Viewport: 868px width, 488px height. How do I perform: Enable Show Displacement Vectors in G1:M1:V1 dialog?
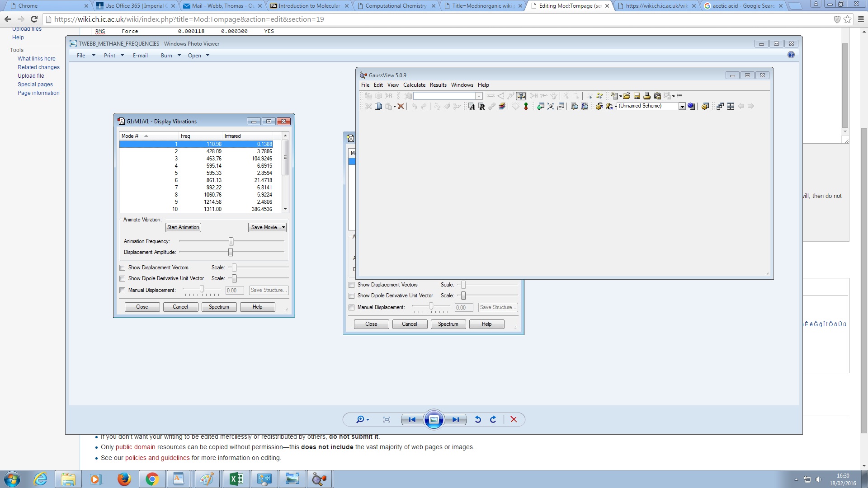click(123, 267)
